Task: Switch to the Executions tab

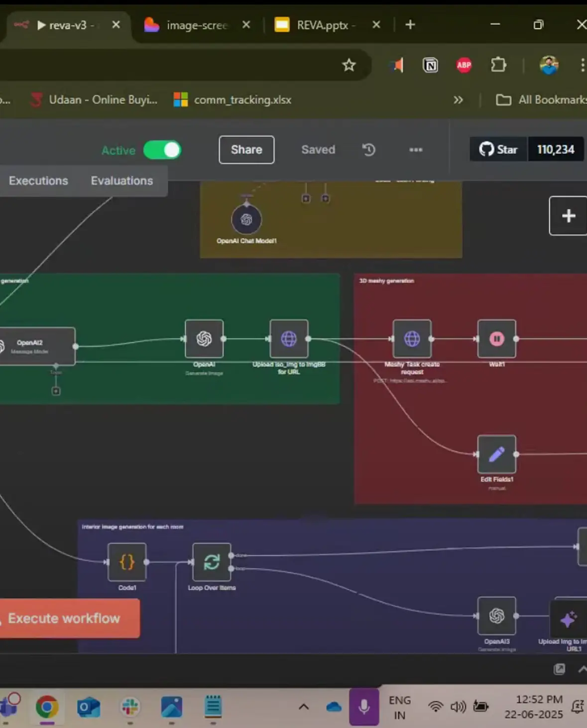Action: pos(38,181)
